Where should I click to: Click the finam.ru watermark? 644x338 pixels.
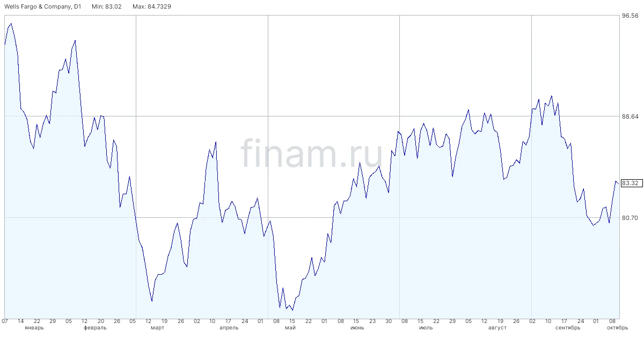(312, 152)
